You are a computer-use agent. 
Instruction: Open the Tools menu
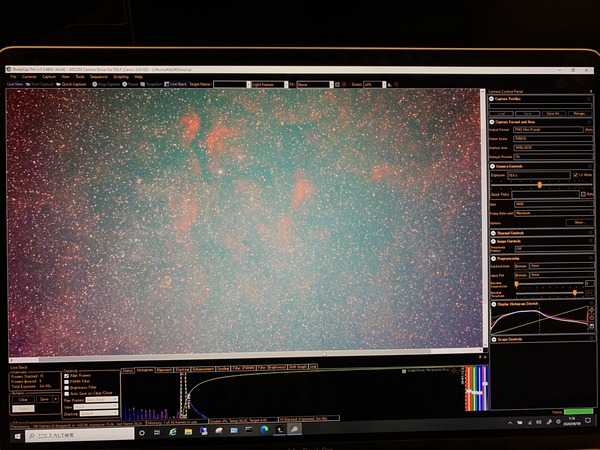point(80,77)
